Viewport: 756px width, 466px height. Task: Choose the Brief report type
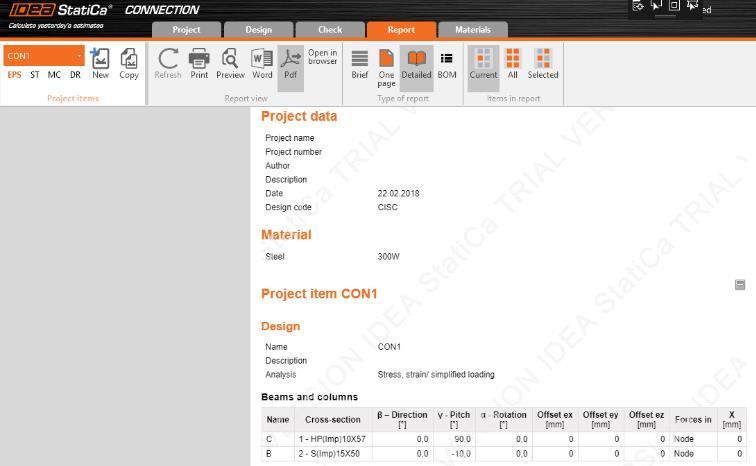tap(360, 63)
